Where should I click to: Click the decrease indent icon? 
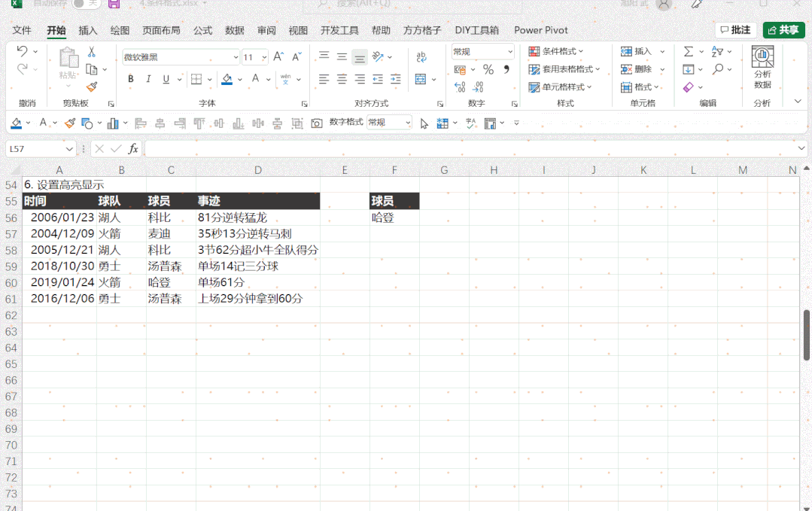[378, 79]
